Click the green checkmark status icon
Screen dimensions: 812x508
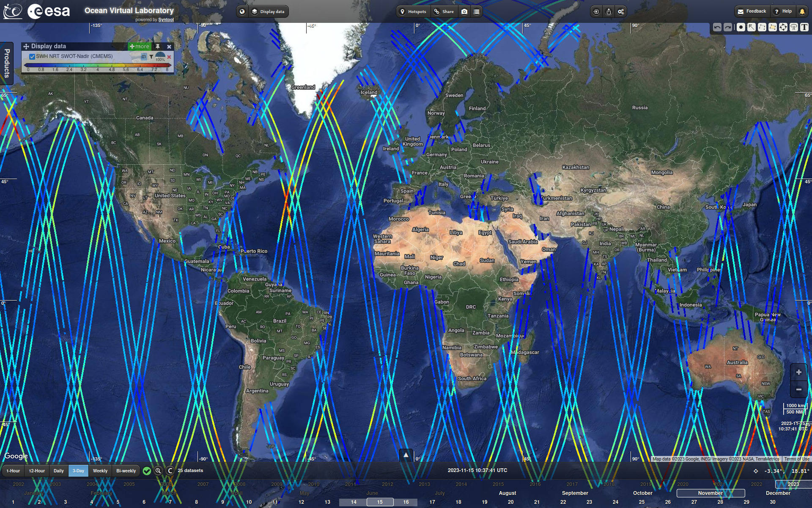tap(147, 471)
